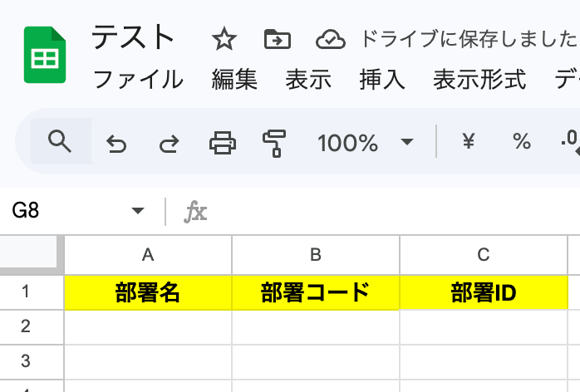
Task: Check the cloud save status icon
Action: [x=331, y=39]
